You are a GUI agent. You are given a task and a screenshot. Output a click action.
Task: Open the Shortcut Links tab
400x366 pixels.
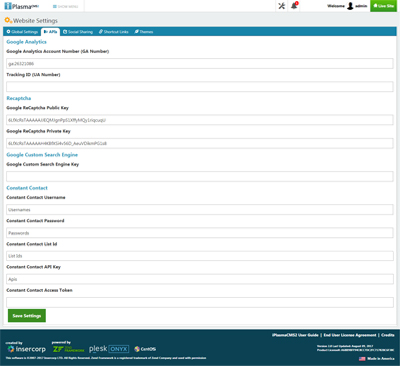pos(114,32)
